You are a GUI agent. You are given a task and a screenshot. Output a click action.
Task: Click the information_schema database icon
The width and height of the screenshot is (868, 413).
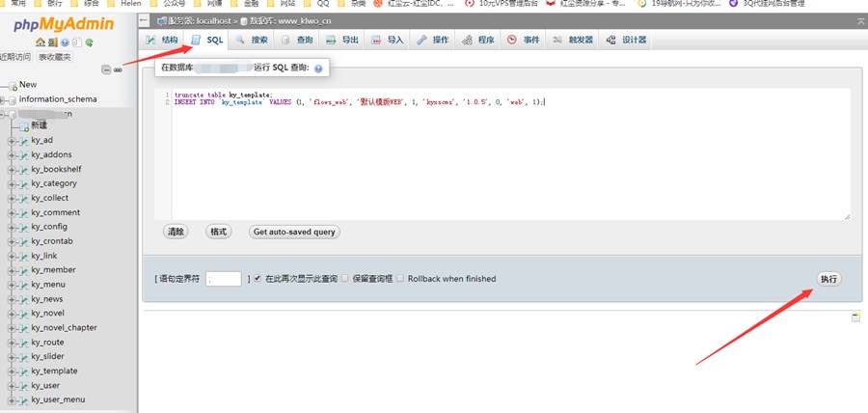tap(13, 100)
